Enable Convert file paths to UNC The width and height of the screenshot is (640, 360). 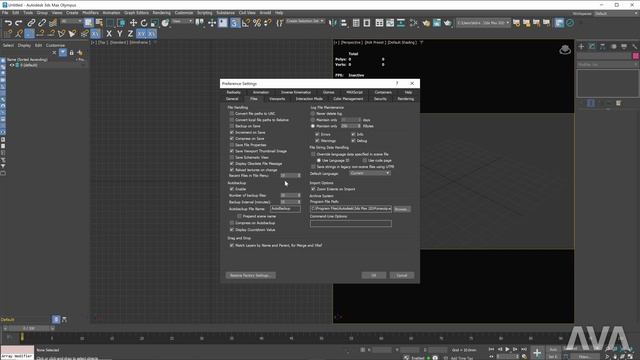pyautogui.click(x=231, y=113)
